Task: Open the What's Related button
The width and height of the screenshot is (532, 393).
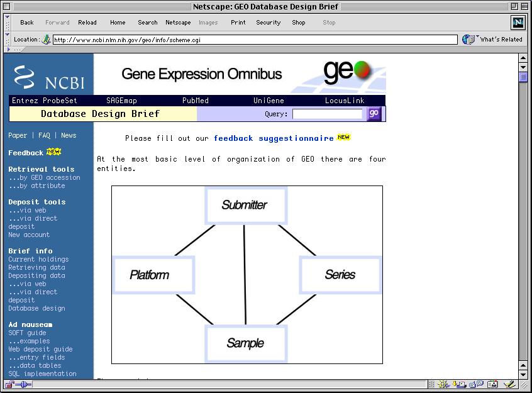Action: (x=492, y=40)
